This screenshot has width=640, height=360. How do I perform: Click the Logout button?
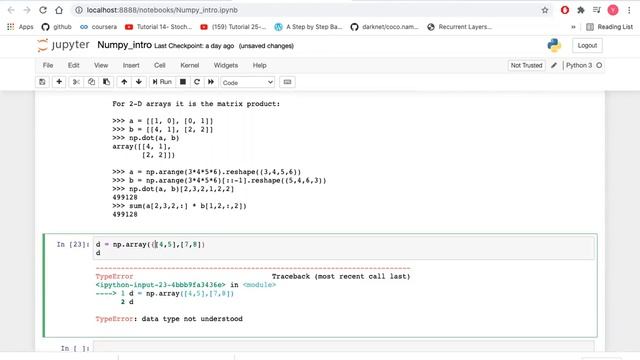coord(587,46)
